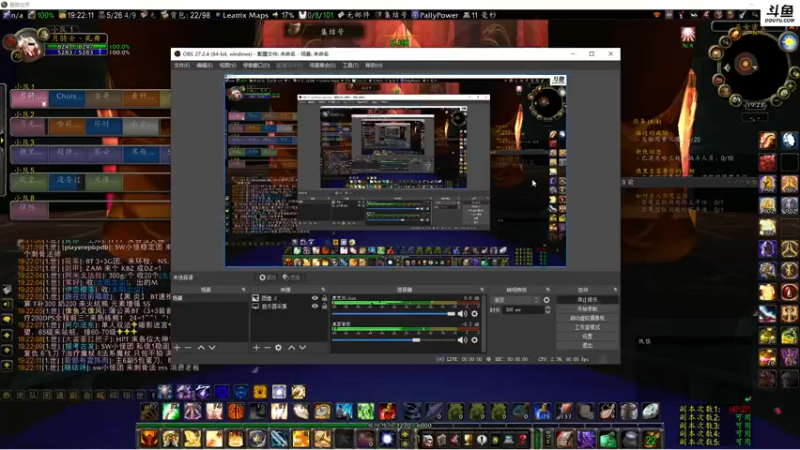This screenshot has height=450, width=800.
Task: Use the red potion action bar button
Action: [387, 411]
